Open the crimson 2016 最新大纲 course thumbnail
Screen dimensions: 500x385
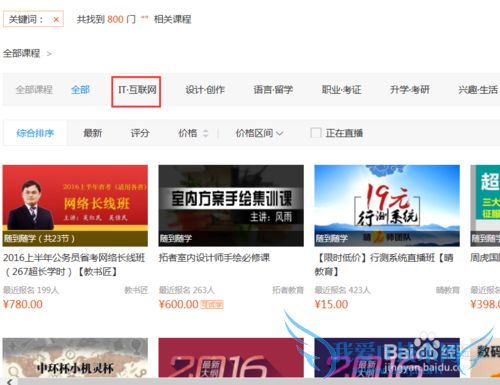(x=231, y=358)
